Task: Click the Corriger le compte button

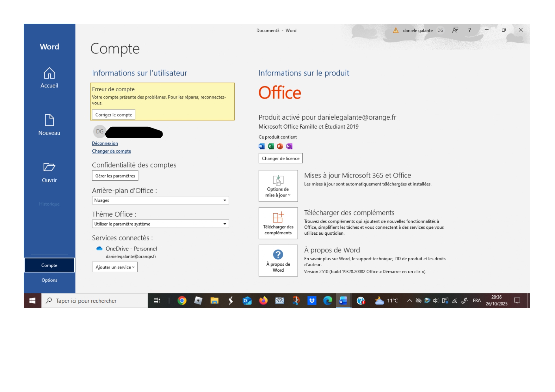Action: [114, 115]
